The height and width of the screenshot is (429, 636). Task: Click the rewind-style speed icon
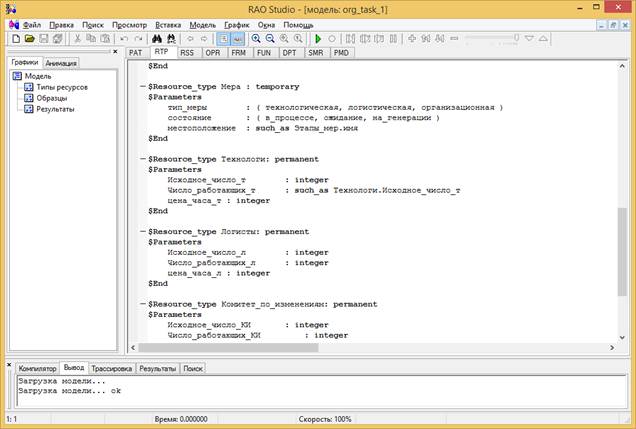(426, 39)
